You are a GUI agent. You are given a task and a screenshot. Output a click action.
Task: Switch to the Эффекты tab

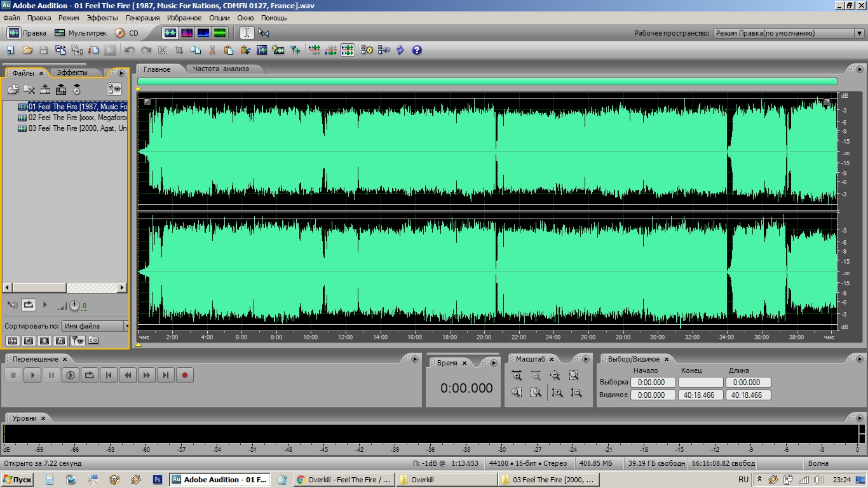pyautogui.click(x=72, y=73)
